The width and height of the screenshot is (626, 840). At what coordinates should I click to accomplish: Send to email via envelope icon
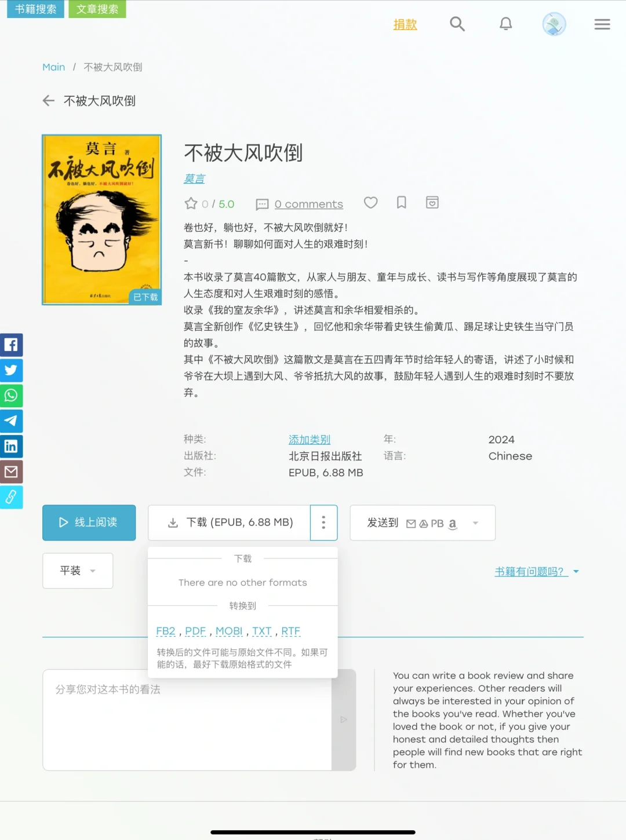[411, 524]
